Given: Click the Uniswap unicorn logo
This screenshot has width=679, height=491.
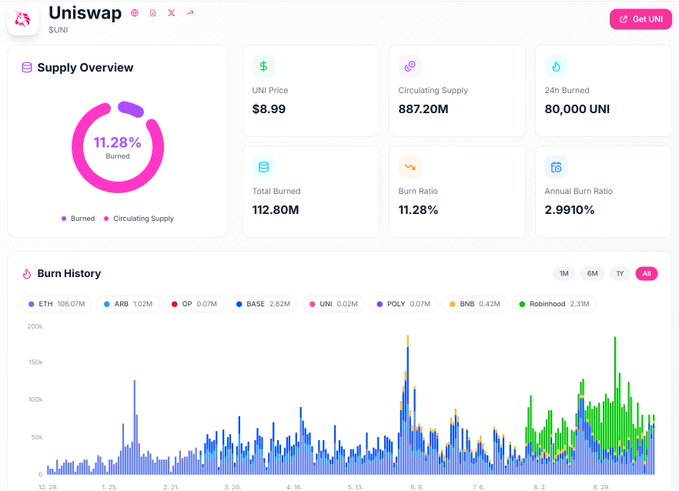Looking at the screenshot, I should 23,19.
